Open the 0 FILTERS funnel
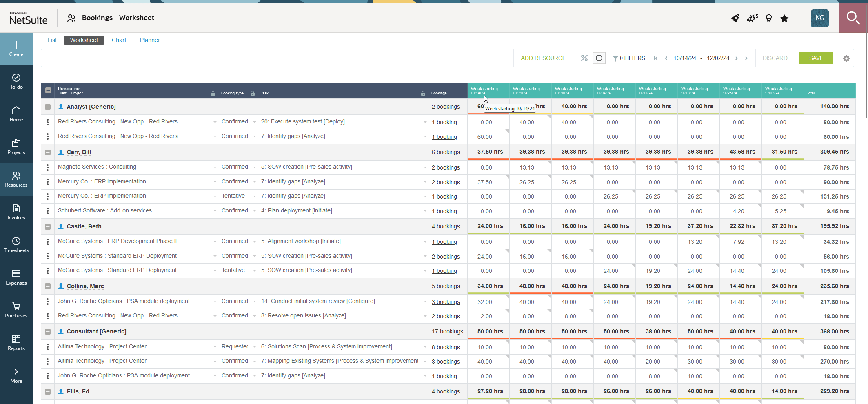The image size is (868, 404). coord(629,58)
